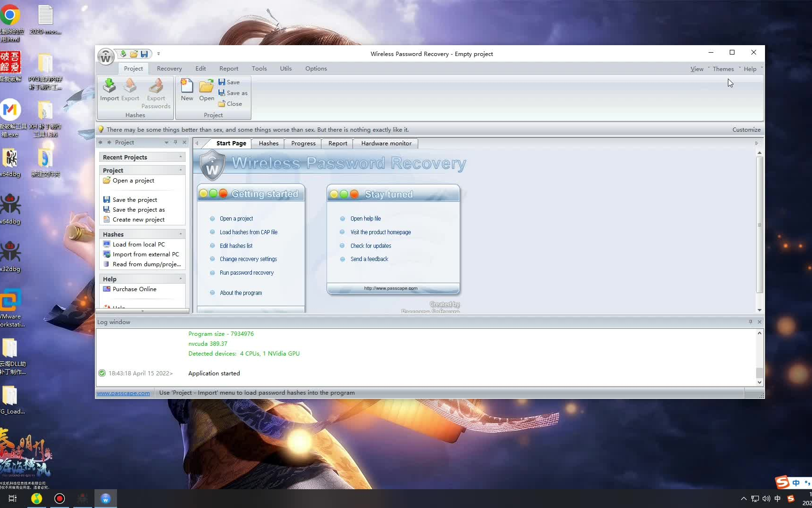The height and width of the screenshot is (508, 812).
Task: Click Purchase Online in the Help section
Action: pyautogui.click(x=134, y=289)
